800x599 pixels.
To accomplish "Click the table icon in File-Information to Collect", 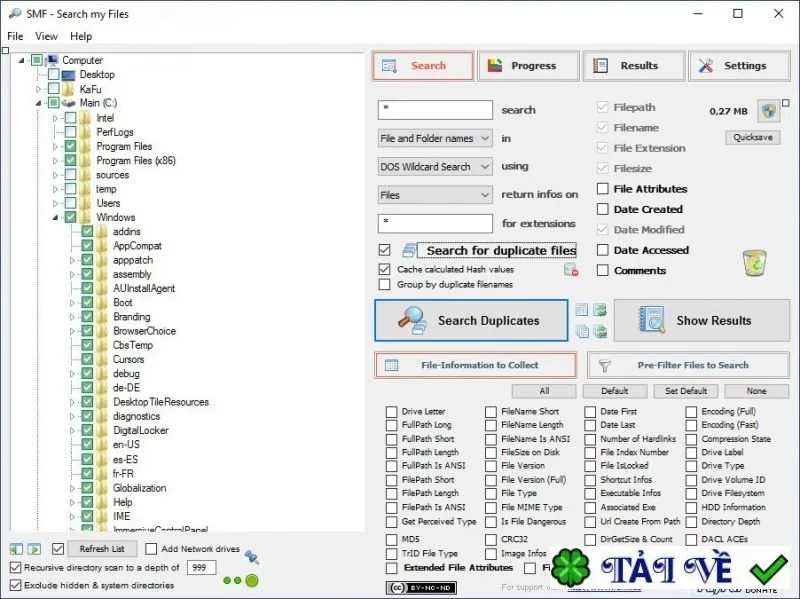I will [x=391, y=365].
